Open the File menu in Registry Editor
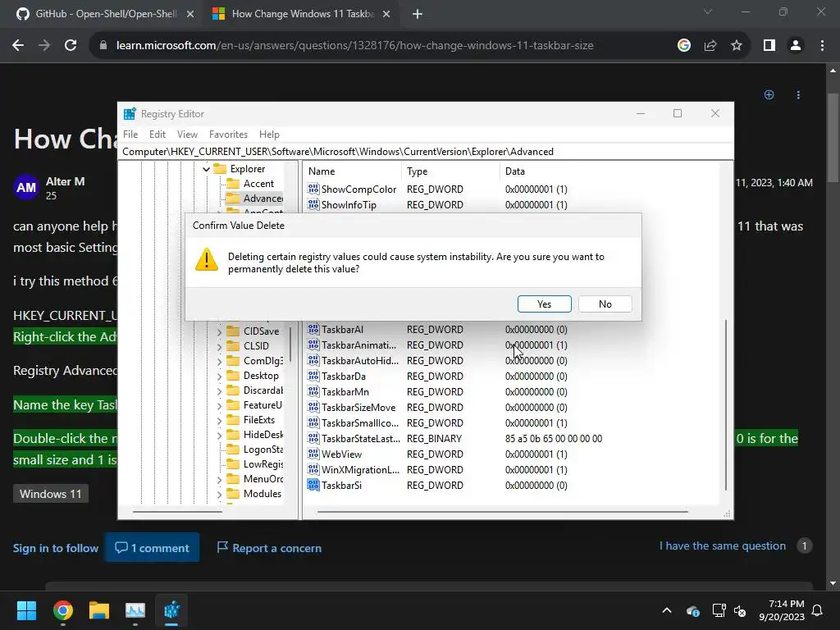The height and width of the screenshot is (630, 840). (x=130, y=135)
